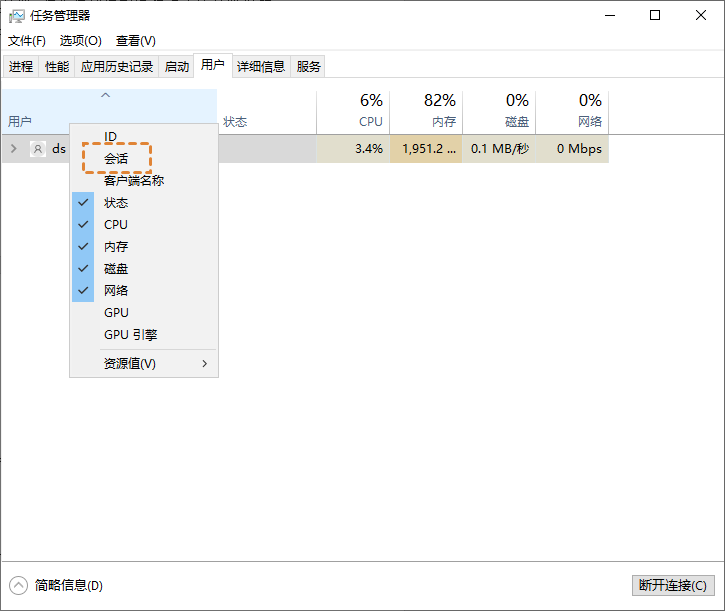Enable the ID column in the context menu

[144, 136]
